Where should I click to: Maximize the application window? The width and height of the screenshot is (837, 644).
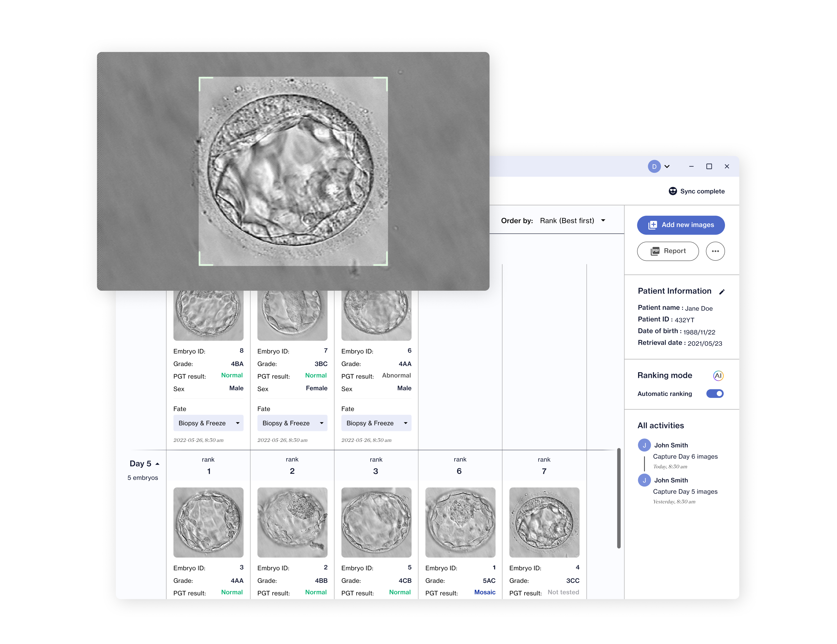point(709,166)
